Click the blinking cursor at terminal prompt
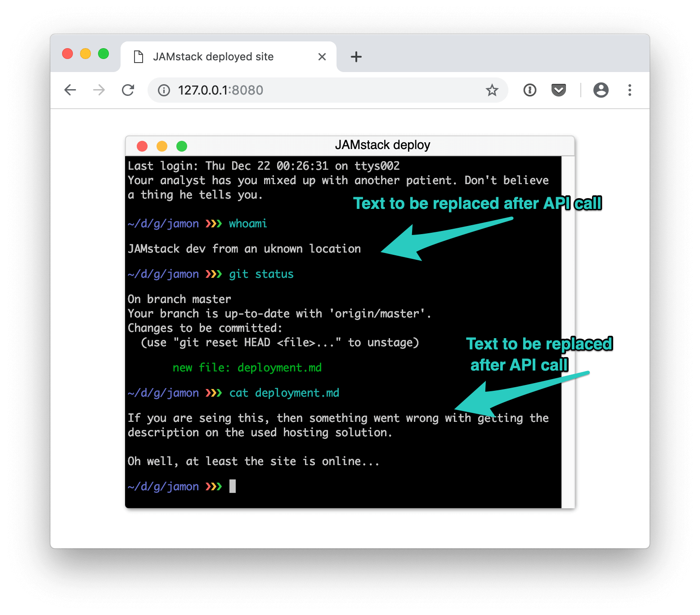 (233, 486)
